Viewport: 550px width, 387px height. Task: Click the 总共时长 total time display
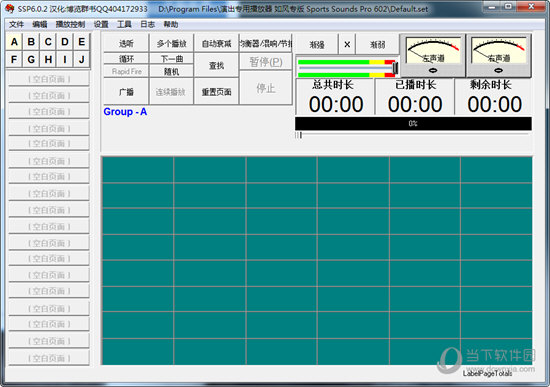335,97
